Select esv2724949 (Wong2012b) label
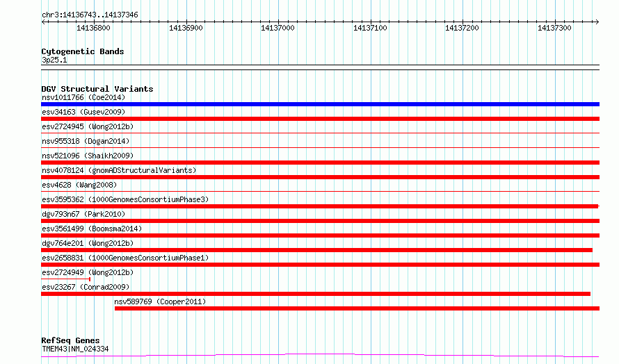The width and height of the screenshot is (619, 364). [x=88, y=272]
